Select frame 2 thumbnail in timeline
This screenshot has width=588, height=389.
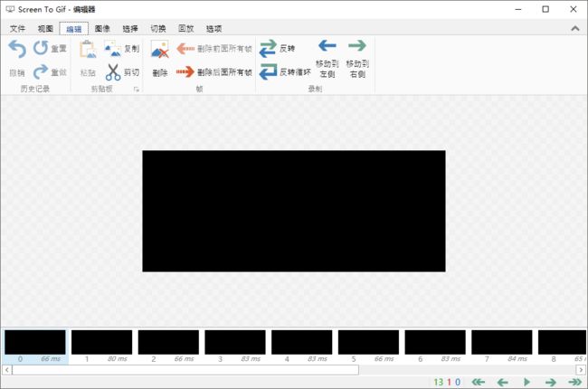pyautogui.click(x=168, y=342)
